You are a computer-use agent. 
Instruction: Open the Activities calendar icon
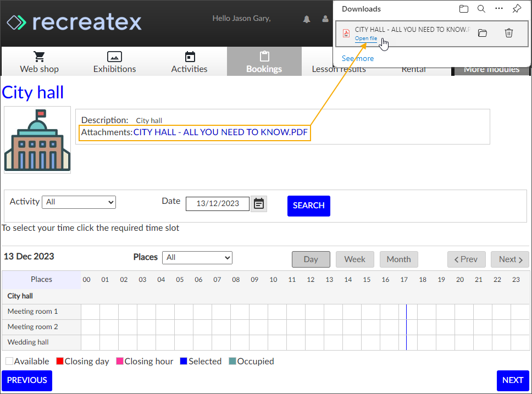(x=189, y=56)
